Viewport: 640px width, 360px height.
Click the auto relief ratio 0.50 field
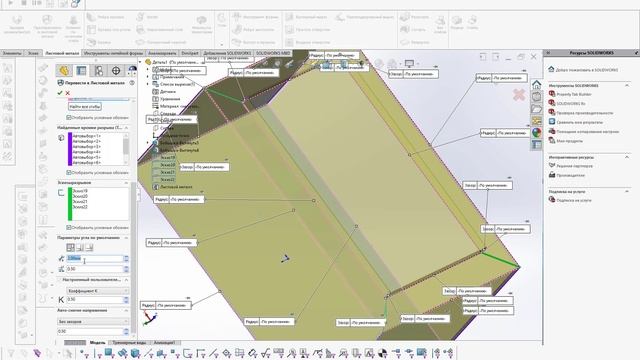click(x=90, y=331)
